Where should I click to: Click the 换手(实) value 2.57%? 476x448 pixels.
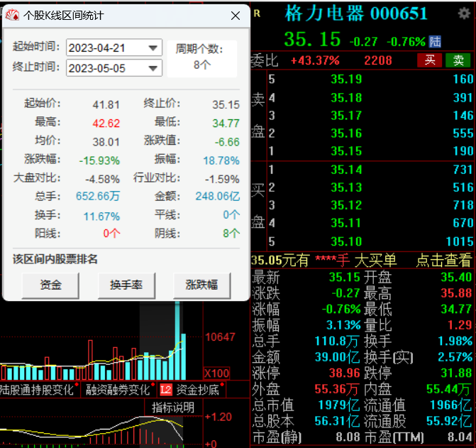455,357
